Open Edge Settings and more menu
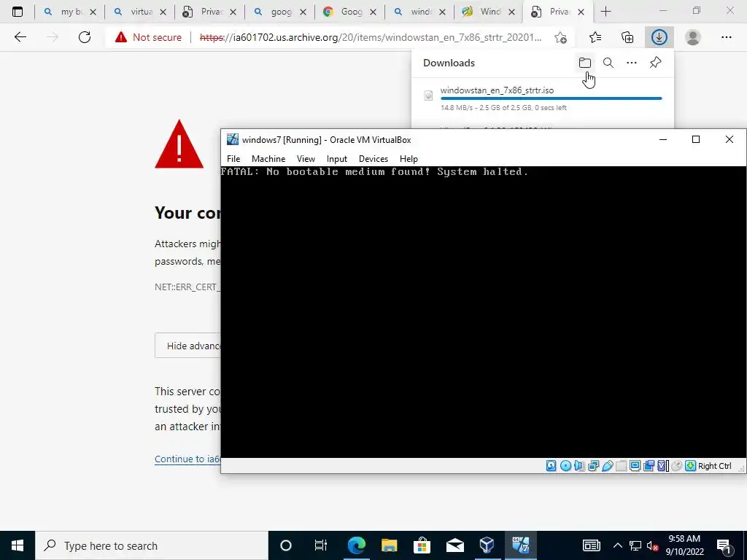 tap(726, 37)
